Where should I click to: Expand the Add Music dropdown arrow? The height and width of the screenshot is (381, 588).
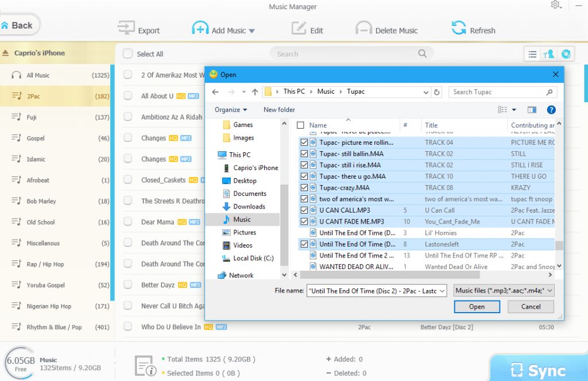tap(252, 31)
